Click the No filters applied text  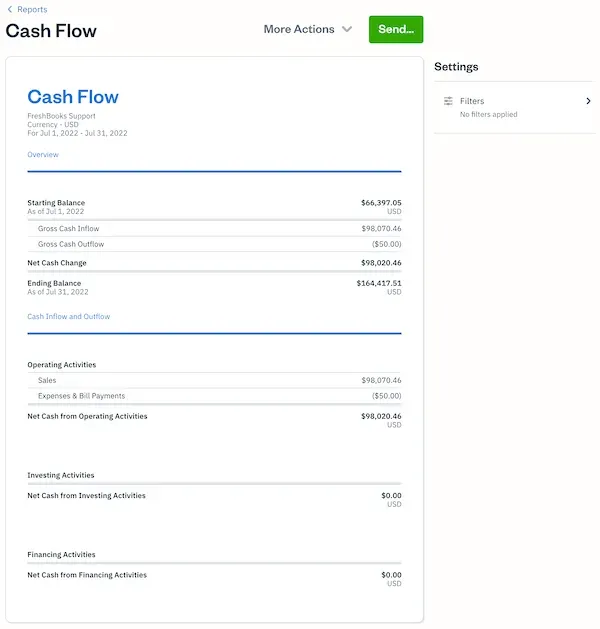coord(488,115)
